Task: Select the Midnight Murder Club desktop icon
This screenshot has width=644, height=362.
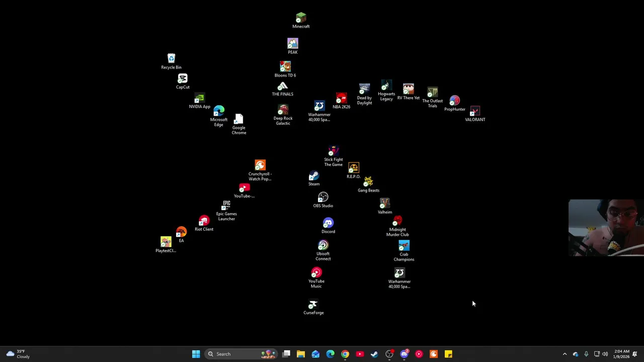Action: pos(397,226)
